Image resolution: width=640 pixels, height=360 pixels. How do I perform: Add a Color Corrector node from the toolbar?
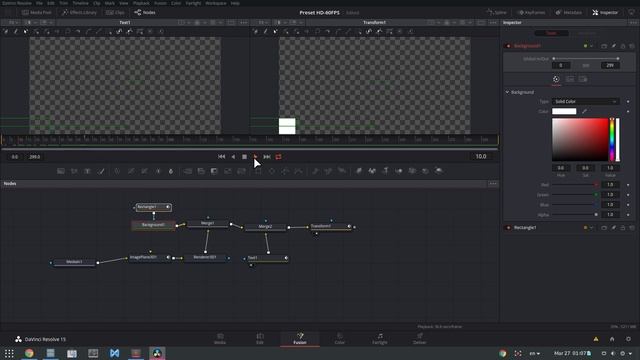117,171
